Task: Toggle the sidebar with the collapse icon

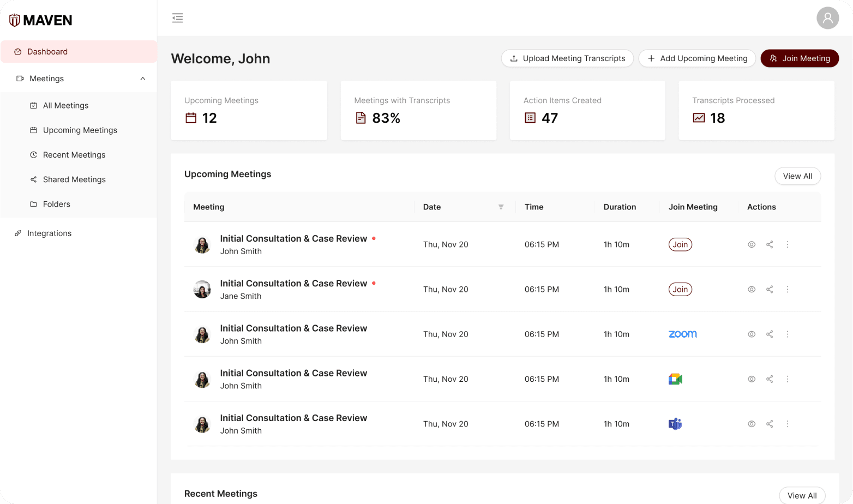Action: point(177,17)
